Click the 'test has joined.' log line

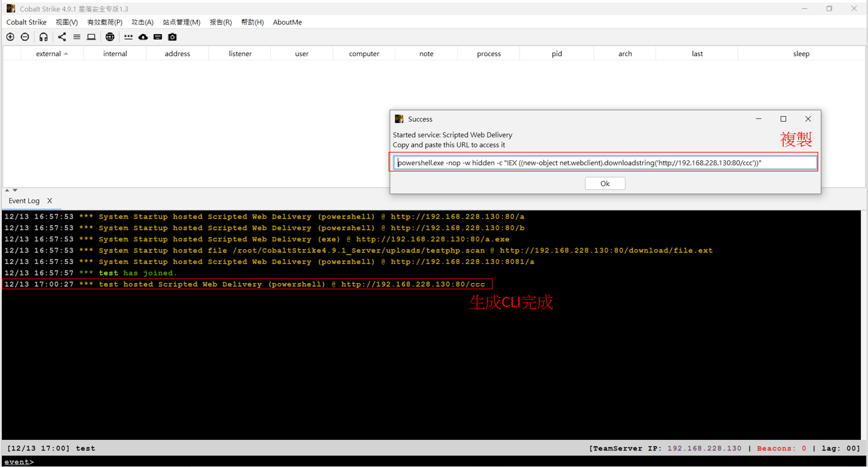91,274
